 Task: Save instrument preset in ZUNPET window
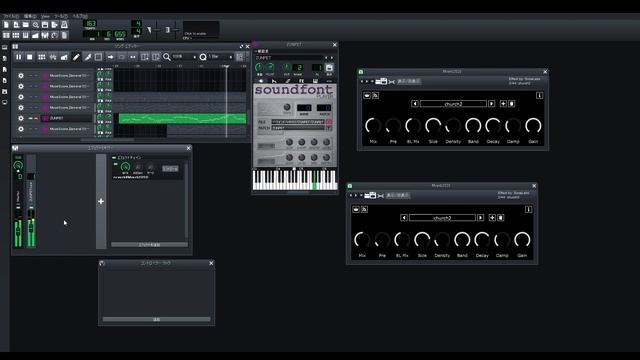point(329,69)
